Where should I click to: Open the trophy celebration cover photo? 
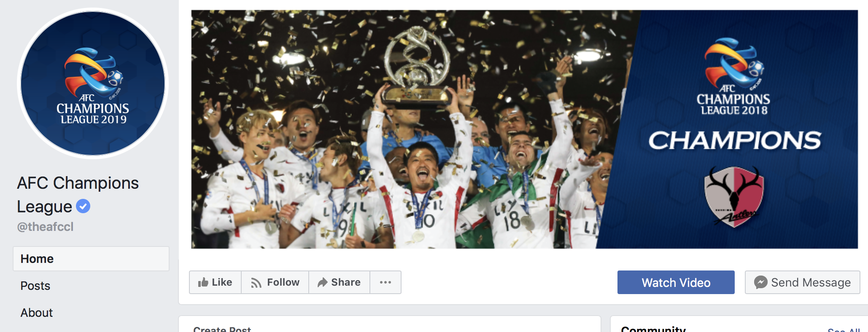click(524, 129)
